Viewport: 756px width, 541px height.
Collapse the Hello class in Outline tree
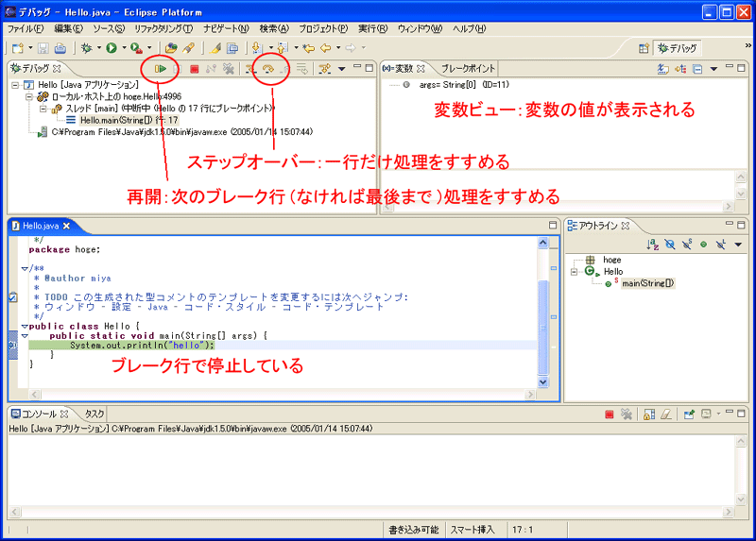[x=574, y=272]
